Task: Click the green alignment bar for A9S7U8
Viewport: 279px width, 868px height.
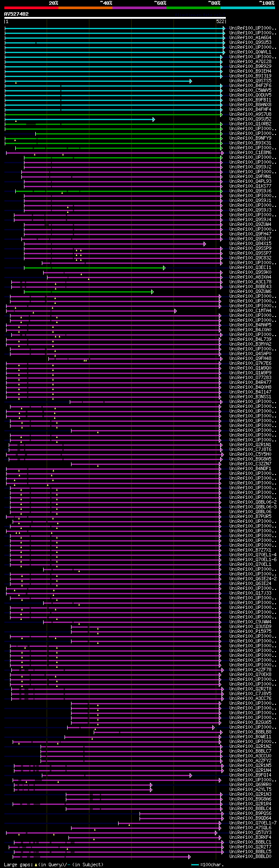Action: tap(113, 114)
